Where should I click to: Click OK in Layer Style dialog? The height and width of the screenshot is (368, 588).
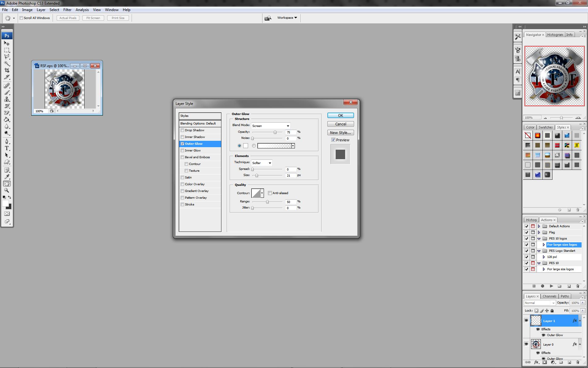[341, 115]
